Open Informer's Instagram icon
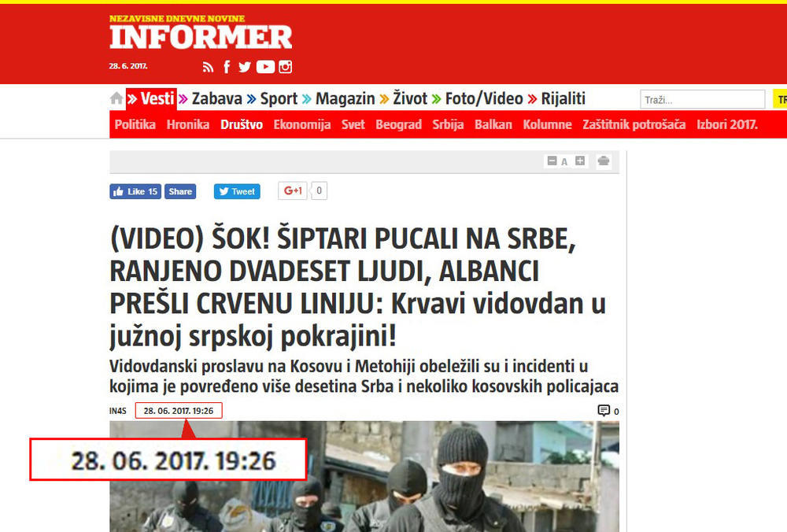787x532 pixels. pos(285,67)
